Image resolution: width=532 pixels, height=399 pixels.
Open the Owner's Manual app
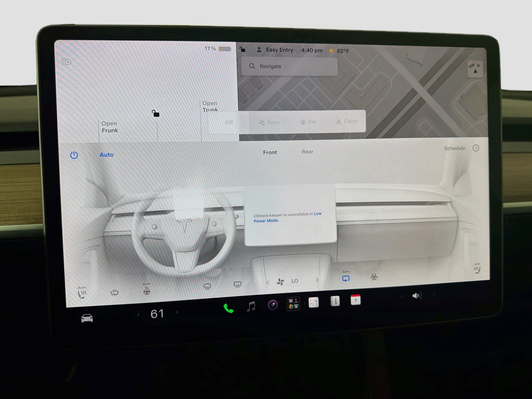[335, 301]
